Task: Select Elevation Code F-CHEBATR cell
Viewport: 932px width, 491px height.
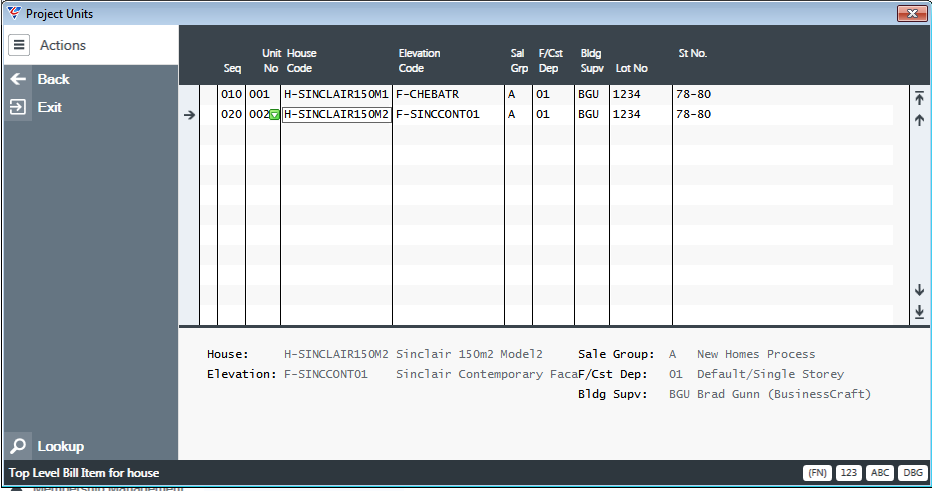Action: (448, 94)
